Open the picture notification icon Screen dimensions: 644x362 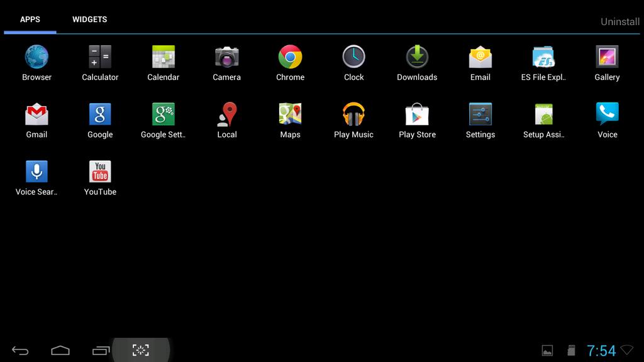547,350
